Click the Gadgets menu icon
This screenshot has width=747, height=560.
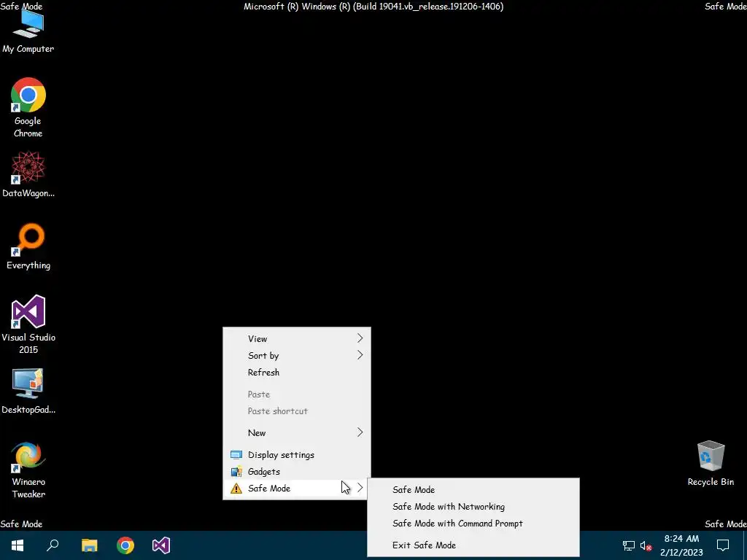236,472
